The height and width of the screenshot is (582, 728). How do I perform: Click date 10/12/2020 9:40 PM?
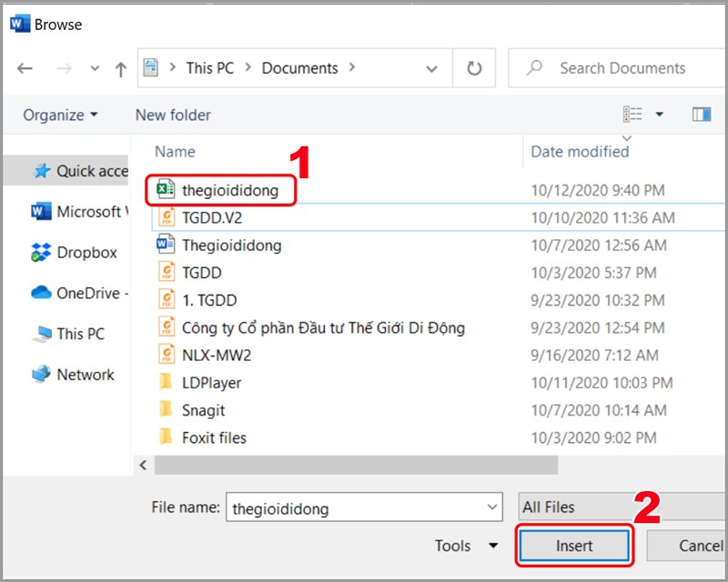tap(598, 190)
